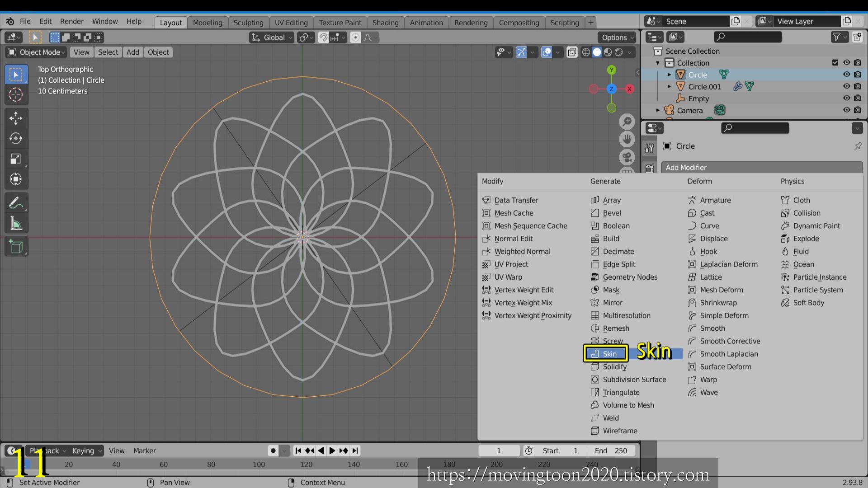
Task: Toggle auto keying record button
Action: click(273, 450)
